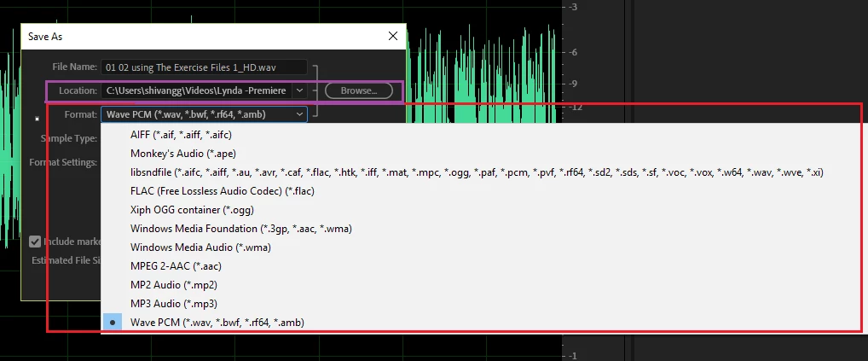Toggle Include markers checkbox
Image resolution: width=868 pixels, height=361 pixels.
tap(35, 242)
